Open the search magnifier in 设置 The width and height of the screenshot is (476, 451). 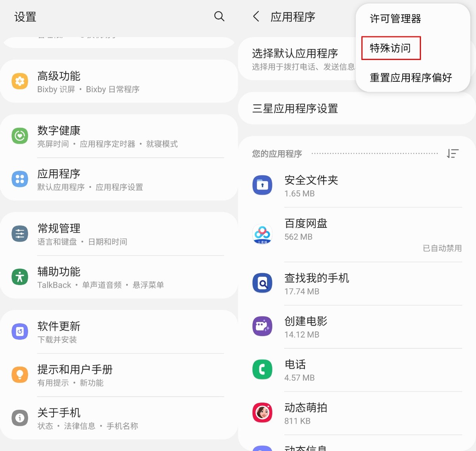[219, 17]
